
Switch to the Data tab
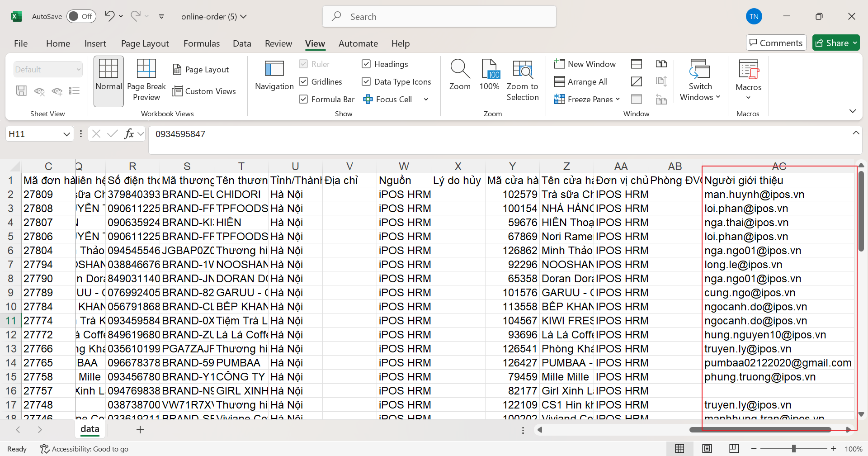242,43
